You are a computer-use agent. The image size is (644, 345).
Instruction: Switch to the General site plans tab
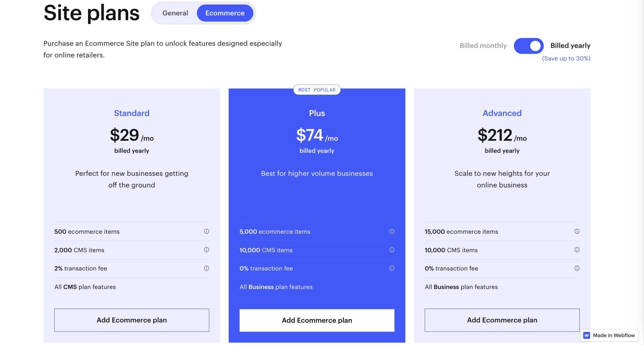pyautogui.click(x=175, y=13)
